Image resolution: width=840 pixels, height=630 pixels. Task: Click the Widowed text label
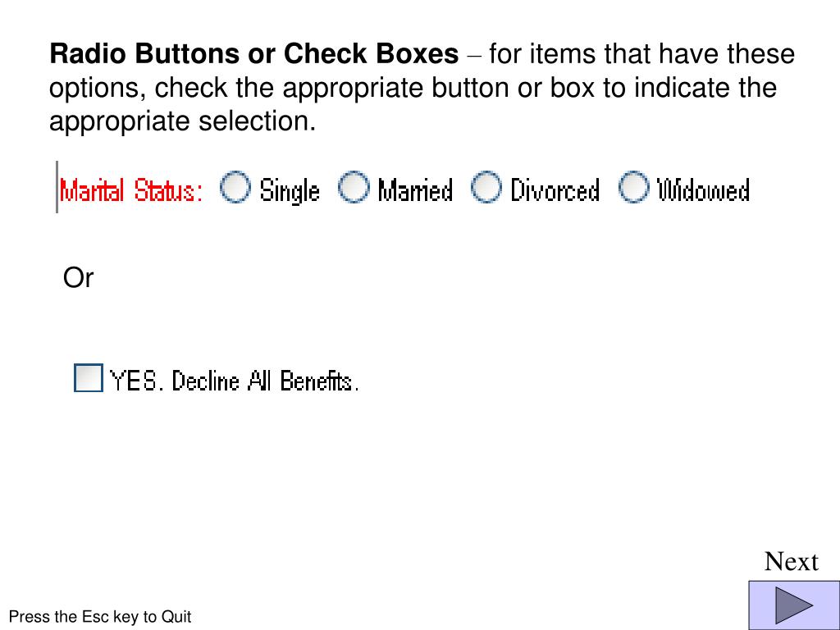(703, 190)
